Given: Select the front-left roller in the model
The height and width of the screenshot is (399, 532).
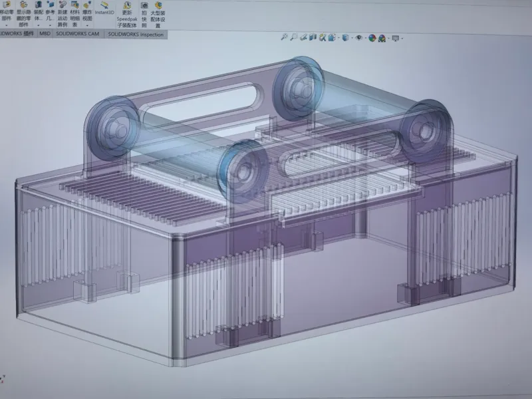Looking at the screenshot, I should coord(176,151).
